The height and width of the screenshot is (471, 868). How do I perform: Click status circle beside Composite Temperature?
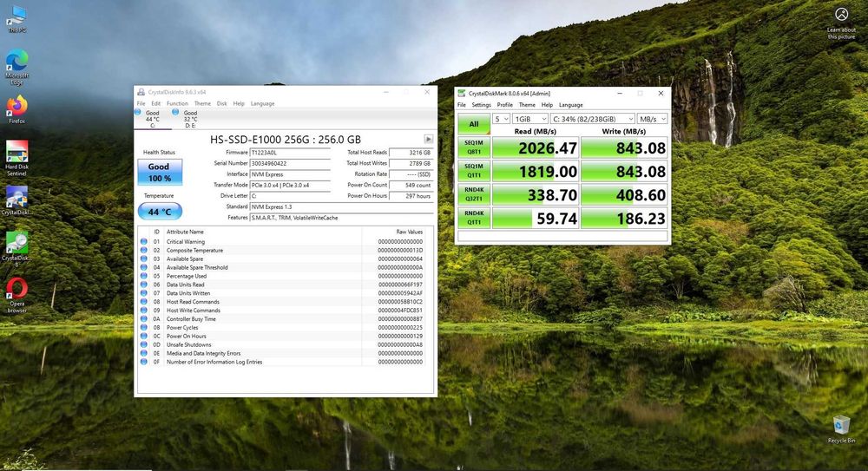[x=144, y=250]
